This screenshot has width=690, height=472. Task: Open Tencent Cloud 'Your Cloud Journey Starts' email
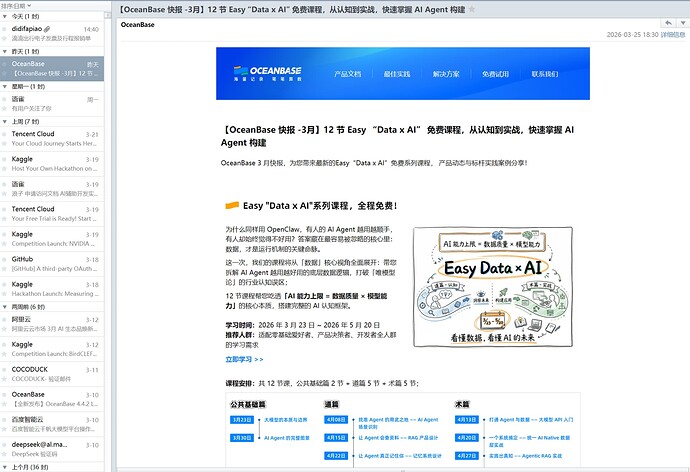52,139
